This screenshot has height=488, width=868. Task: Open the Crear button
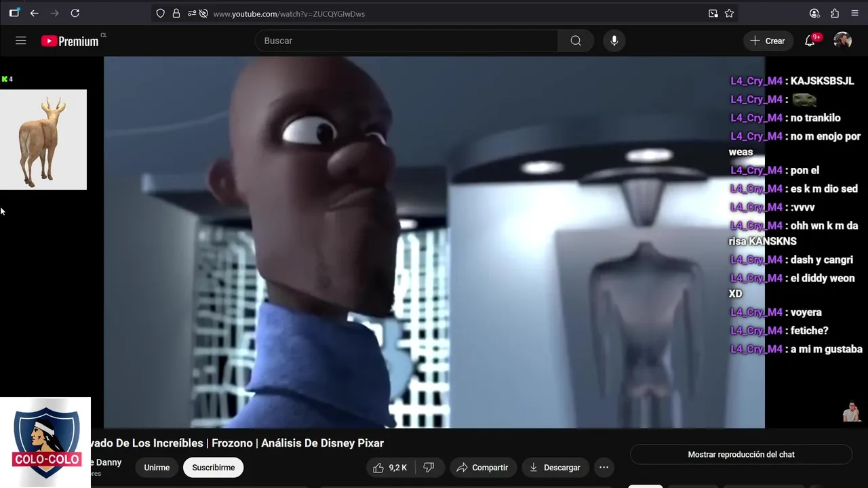768,41
